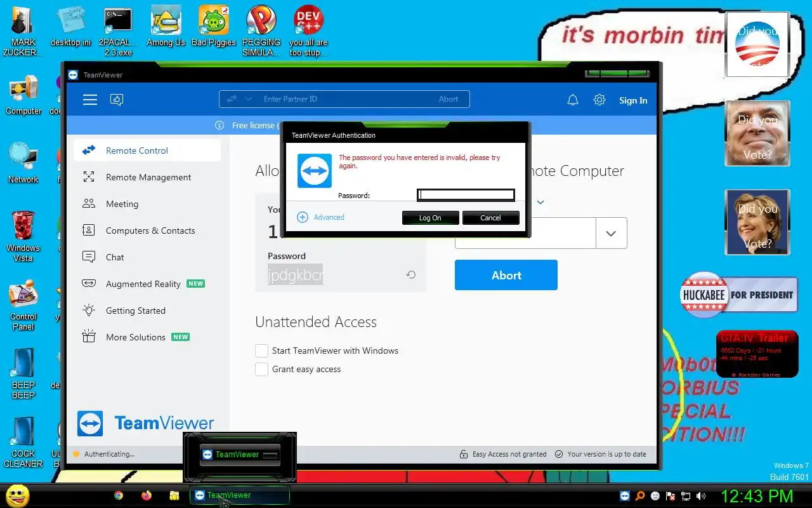Open Firefox from the taskbar
This screenshot has height=508, width=812.
(147, 495)
